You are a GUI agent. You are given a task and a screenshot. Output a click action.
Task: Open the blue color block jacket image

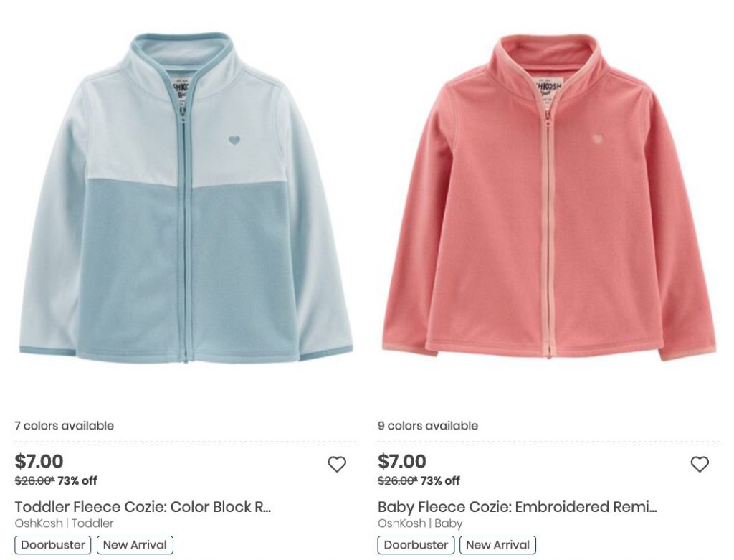pyautogui.click(x=186, y=198)
